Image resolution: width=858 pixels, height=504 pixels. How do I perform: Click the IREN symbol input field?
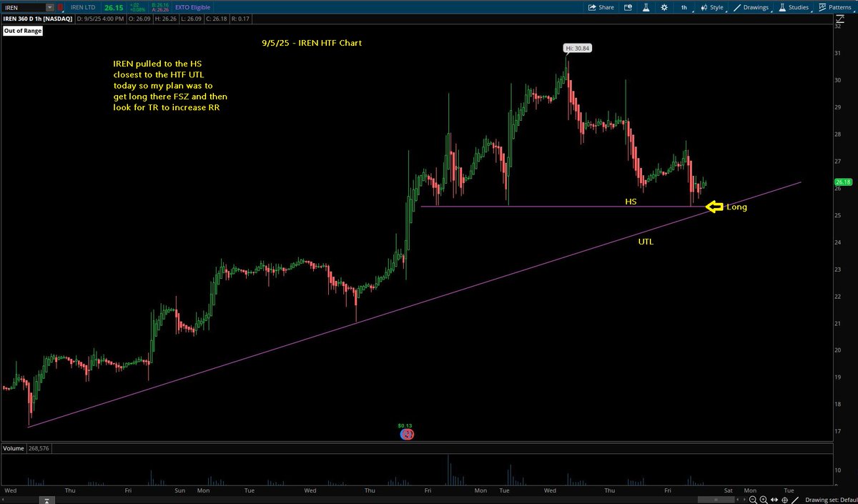tap(24, 8)
